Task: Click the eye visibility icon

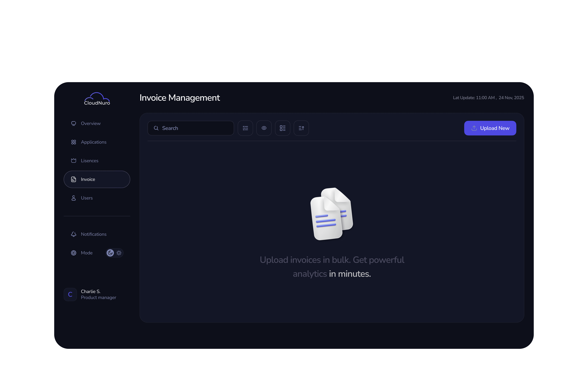Action: 264,128
